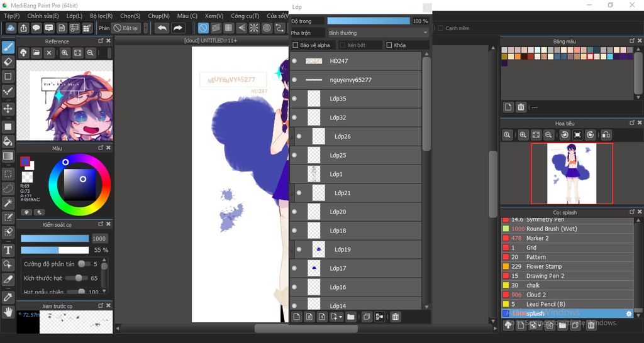644x343 pixels.
Task: Add a new layer folder
Action: (351, 317)
